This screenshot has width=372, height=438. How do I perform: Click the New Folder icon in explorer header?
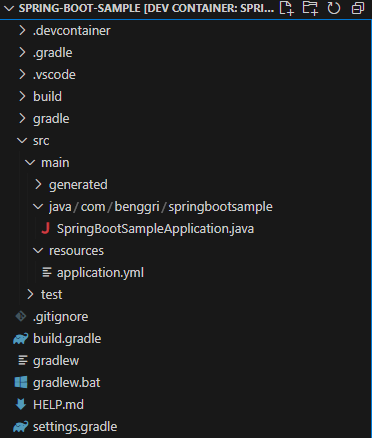[310, 8]
